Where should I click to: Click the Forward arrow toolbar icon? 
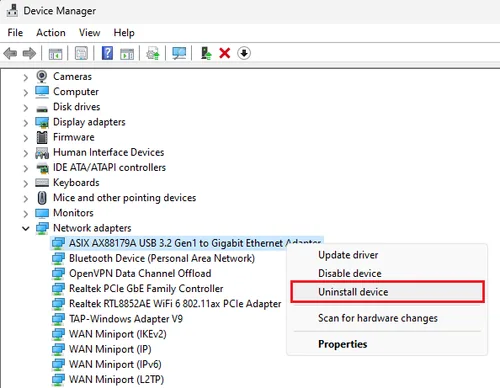point(29,53)
